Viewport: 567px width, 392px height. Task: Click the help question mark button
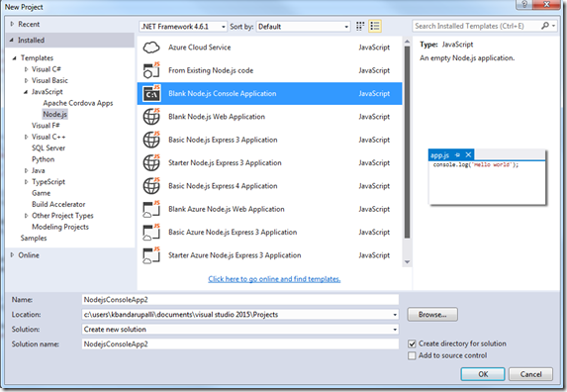tap(524, 4)
